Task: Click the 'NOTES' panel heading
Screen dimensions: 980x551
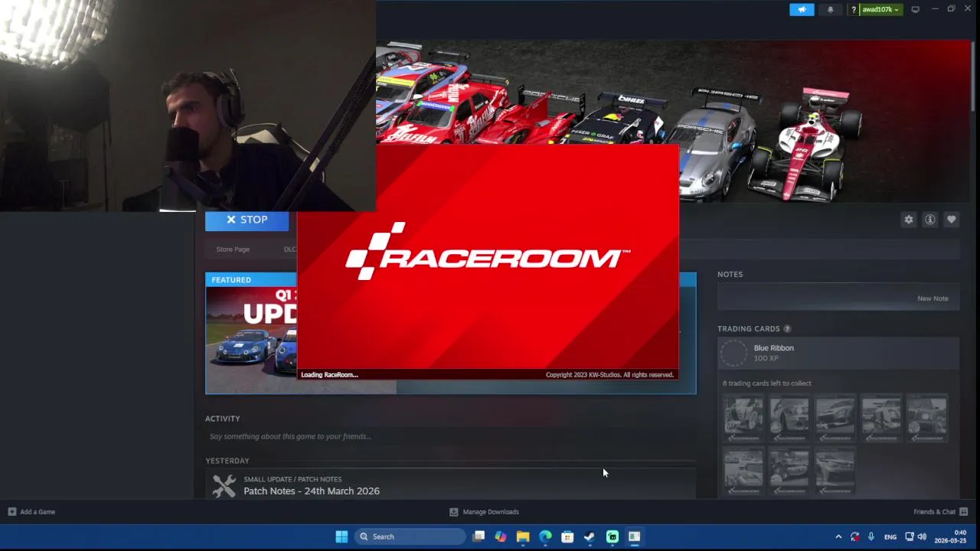Action: (730, 274)
